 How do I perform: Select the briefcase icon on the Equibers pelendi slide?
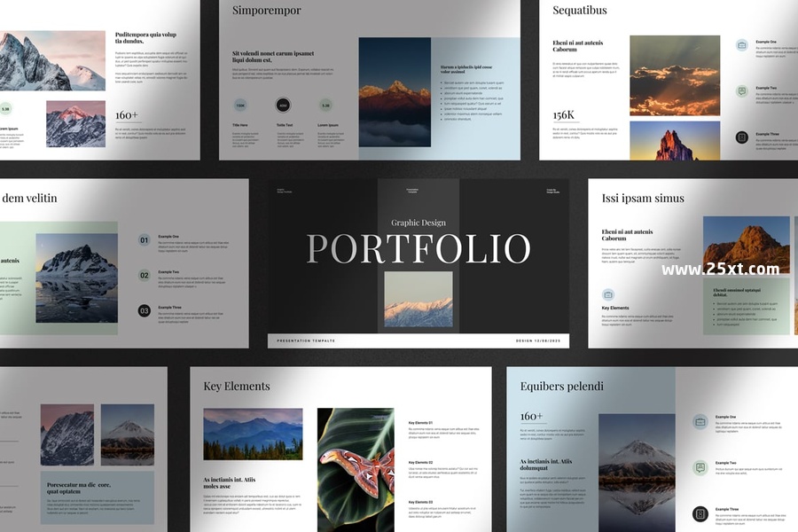pos(700,421)
